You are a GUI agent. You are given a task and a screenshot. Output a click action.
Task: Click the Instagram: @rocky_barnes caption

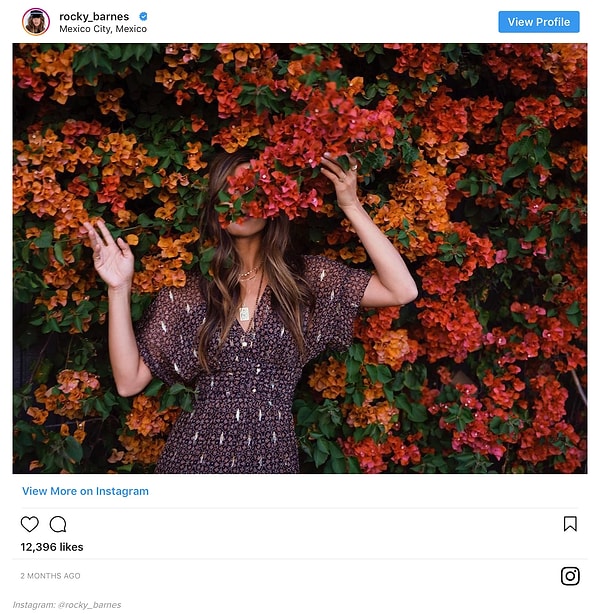67,605
